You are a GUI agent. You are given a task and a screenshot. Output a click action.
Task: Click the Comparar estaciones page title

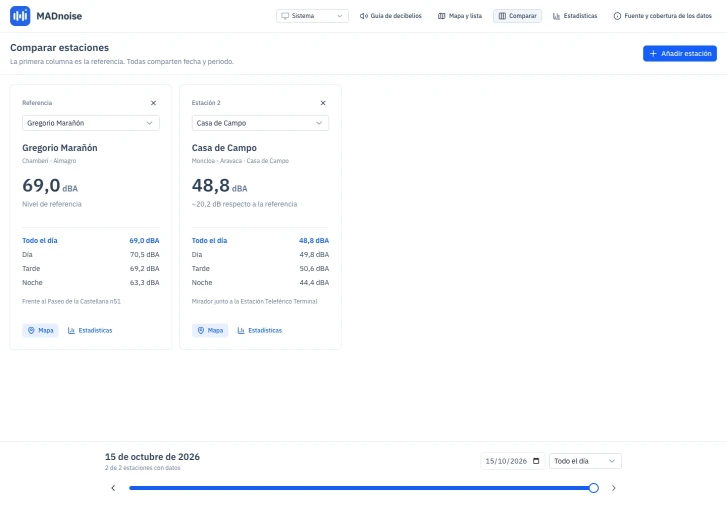pos(59,48)
